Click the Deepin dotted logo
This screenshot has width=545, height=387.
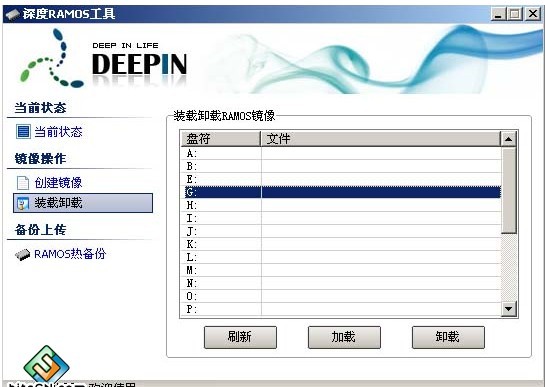(51, 59)
